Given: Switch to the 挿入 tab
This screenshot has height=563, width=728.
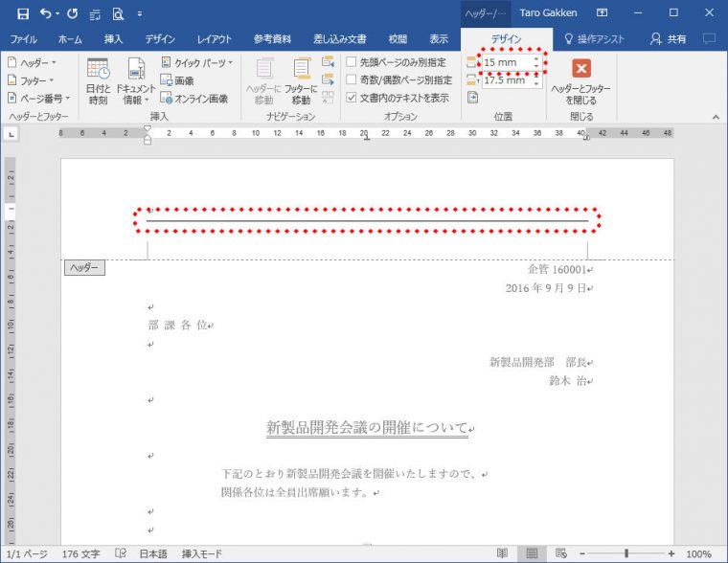Looking at the screenshot, I should 113,39.
